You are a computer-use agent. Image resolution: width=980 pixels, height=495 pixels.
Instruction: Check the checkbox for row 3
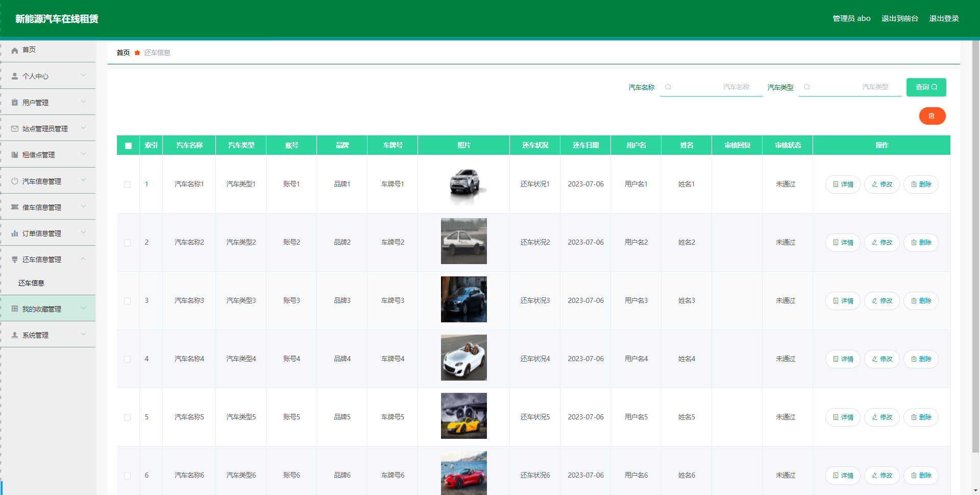[x=128, y=301]
